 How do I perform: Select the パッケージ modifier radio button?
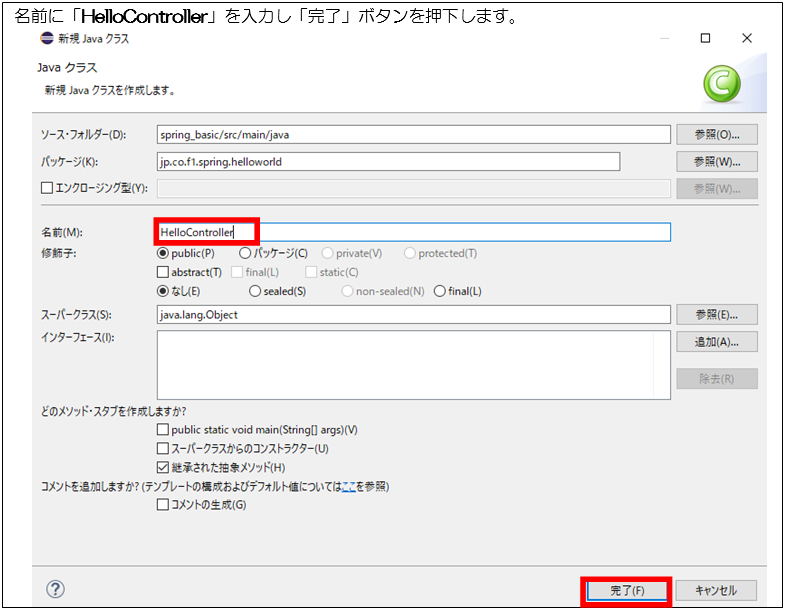245,254
